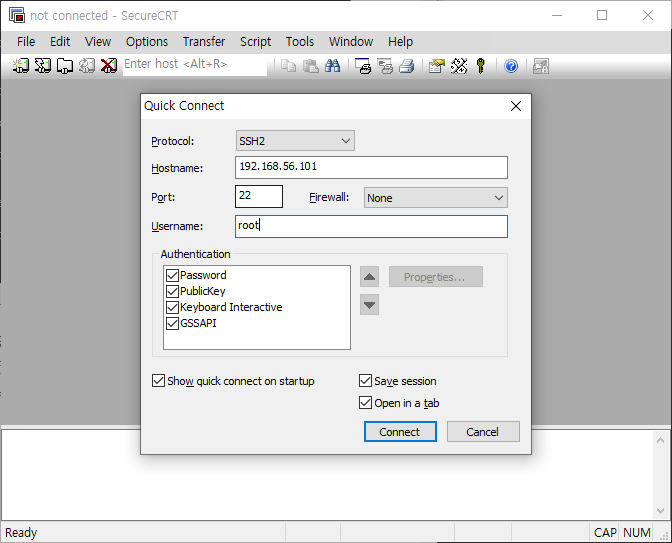Click the Port label
Screen dimensions: 672x543
click(x=163, y=198)
